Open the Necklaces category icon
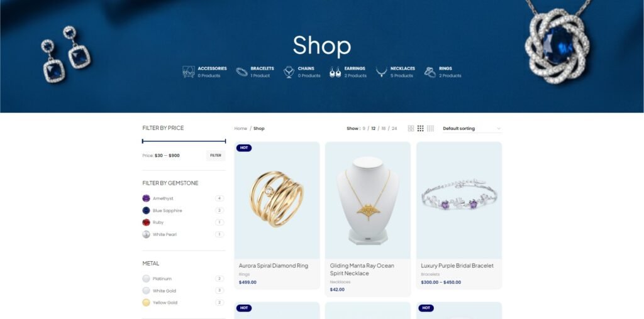 (x=381, y=72)
